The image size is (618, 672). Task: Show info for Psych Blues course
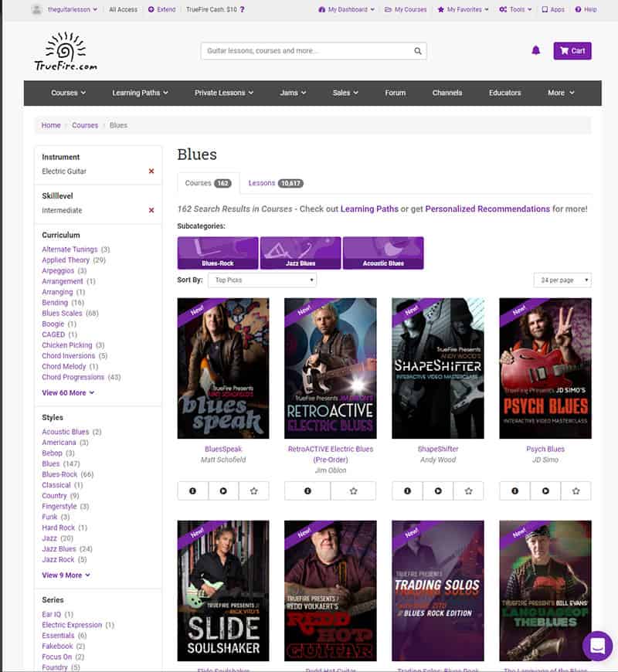click(514, 490)
